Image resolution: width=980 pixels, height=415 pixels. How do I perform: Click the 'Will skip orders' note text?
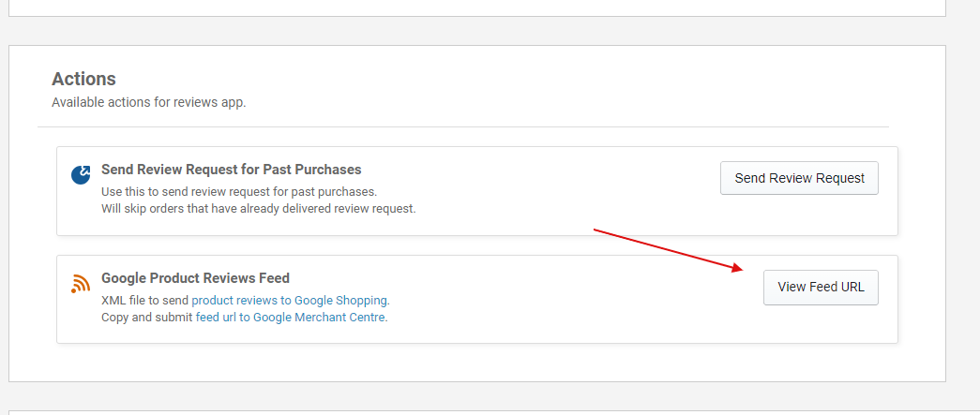coord(258,208)
